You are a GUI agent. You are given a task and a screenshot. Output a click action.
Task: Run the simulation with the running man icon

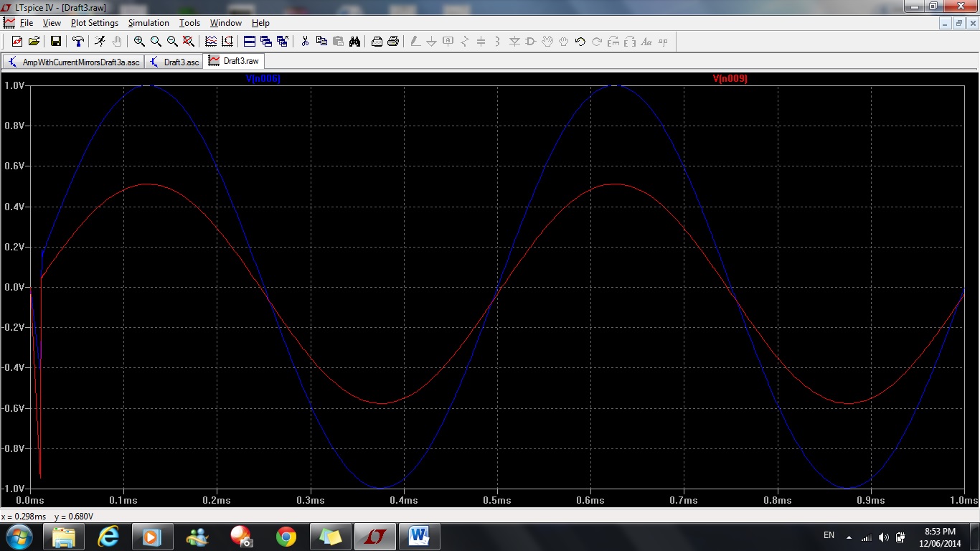100,42
